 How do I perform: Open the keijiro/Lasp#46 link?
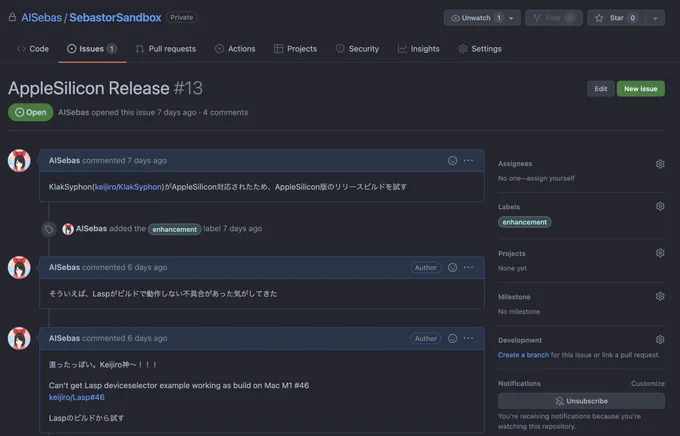pyautogui.click(x=76, y=397)
